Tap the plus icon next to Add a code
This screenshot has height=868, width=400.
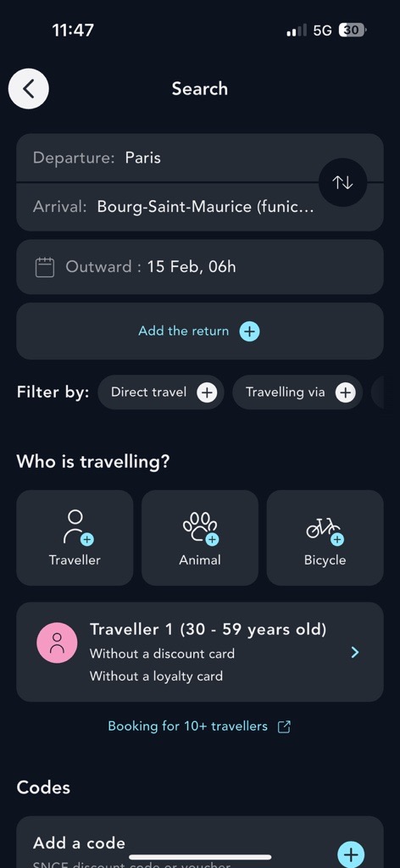[351, 854]
